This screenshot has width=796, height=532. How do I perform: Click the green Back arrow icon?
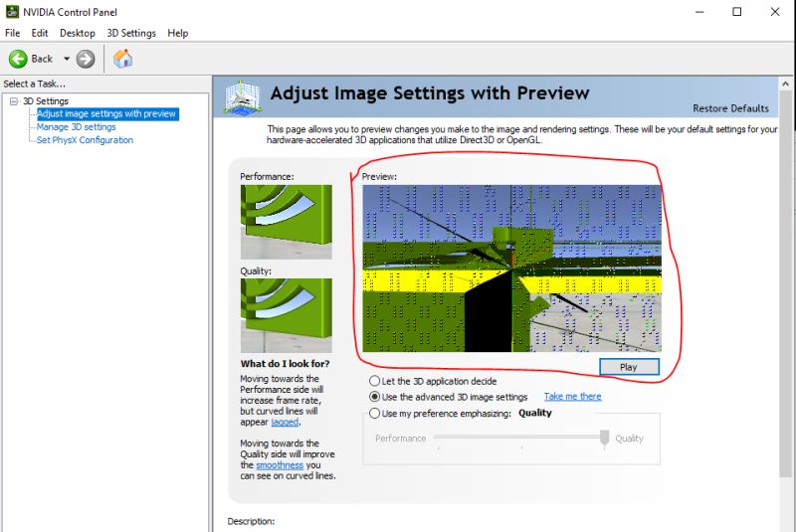coord(18,59)
